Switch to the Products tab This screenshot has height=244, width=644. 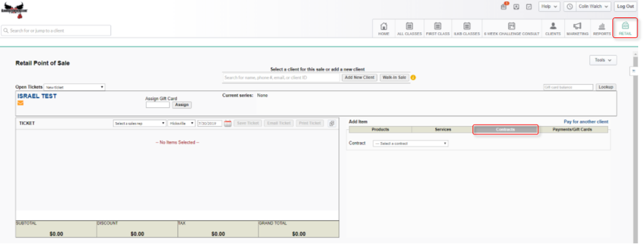[380, 130]
